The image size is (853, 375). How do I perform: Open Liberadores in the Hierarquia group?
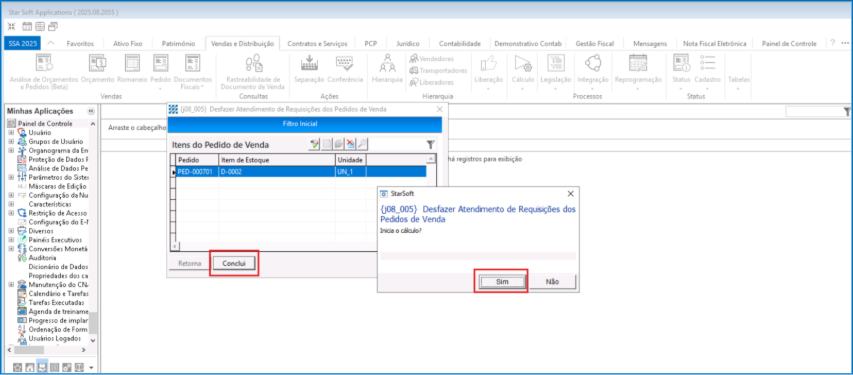432,83
